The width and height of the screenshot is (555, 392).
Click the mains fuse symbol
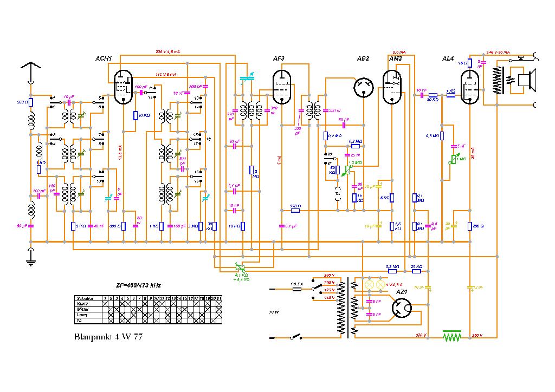coord(297,289)
